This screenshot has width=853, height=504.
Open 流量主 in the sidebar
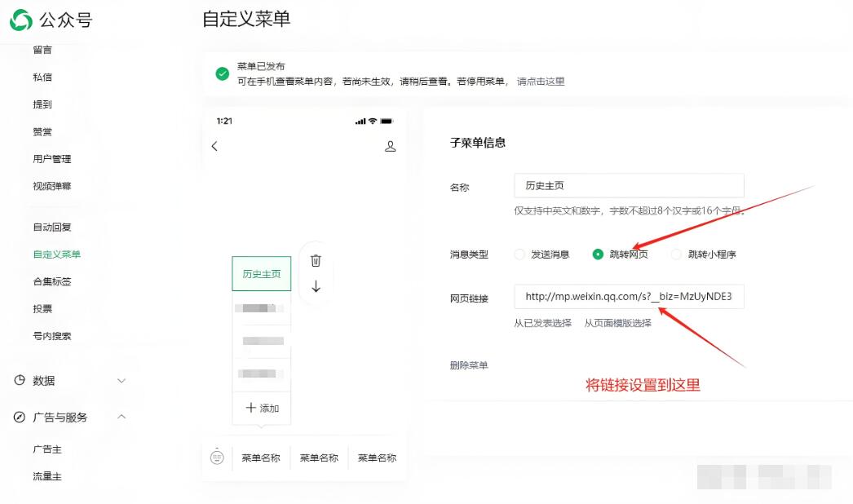47,476
